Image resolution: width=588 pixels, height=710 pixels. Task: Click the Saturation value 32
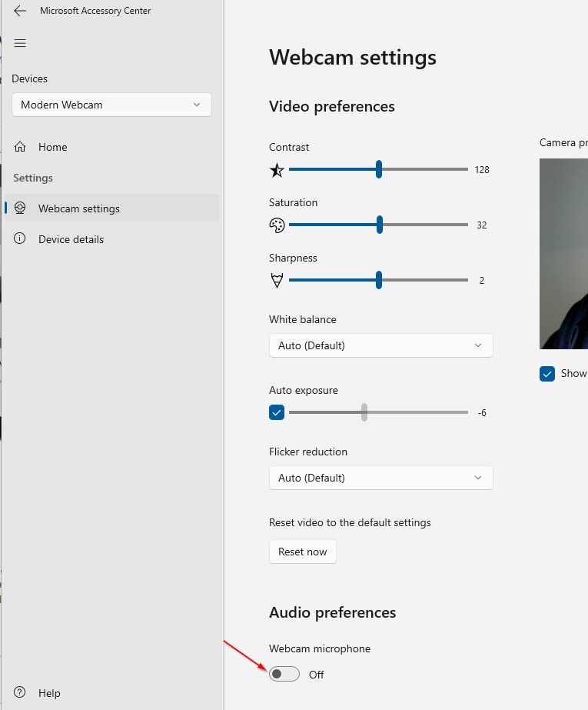point(482,225)
